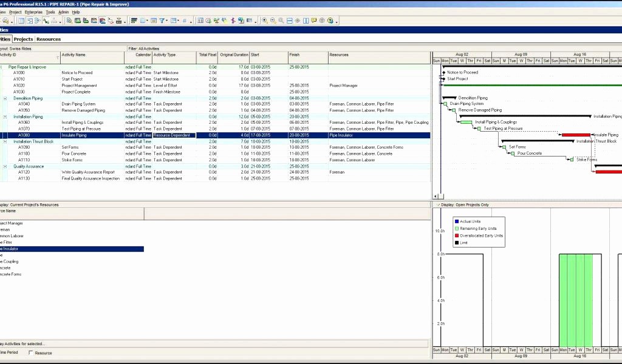The width and height of the screenshot is (622, 364).
Task: Click the Activity Table grid toolbar icon
Action: 21,21
